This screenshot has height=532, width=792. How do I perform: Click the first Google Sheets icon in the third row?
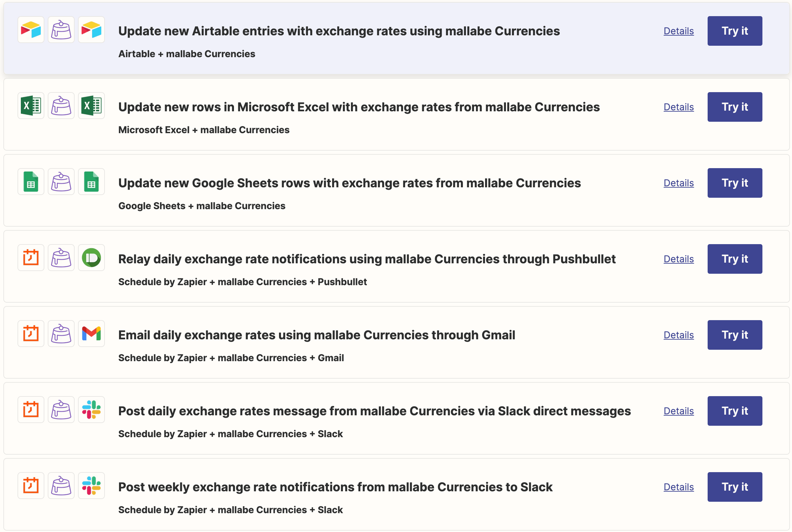point(31,182)
